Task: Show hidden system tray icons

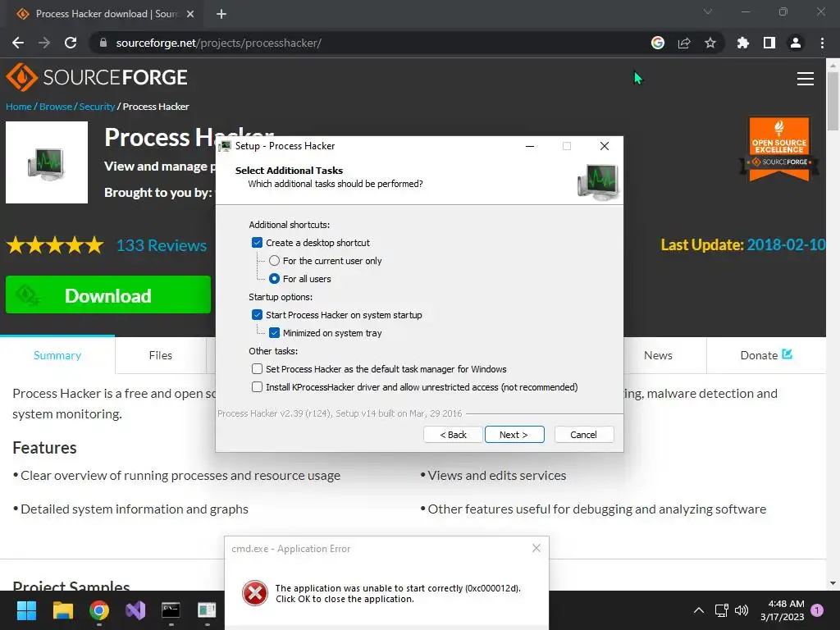Action: [x=699, y=610]
